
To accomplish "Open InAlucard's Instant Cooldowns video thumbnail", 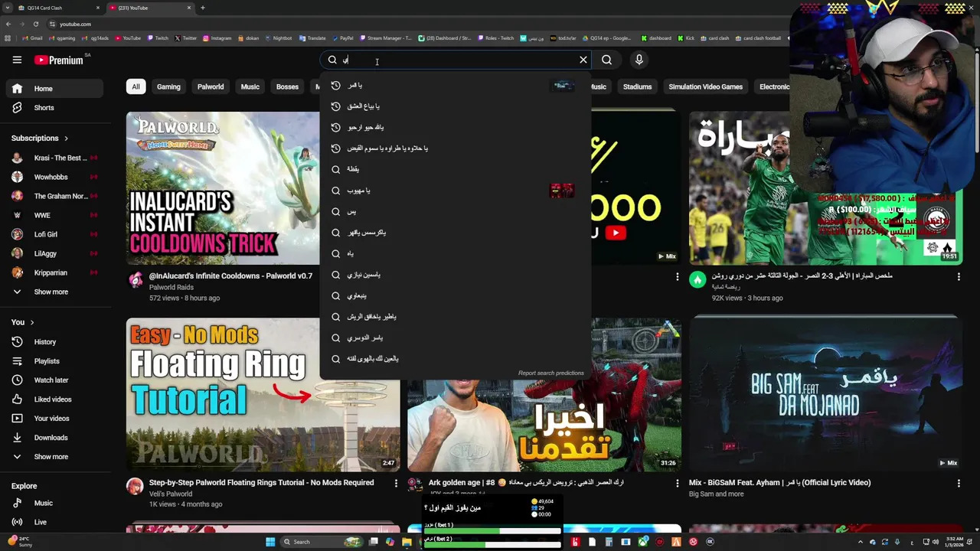I will [x=222, y=188].
